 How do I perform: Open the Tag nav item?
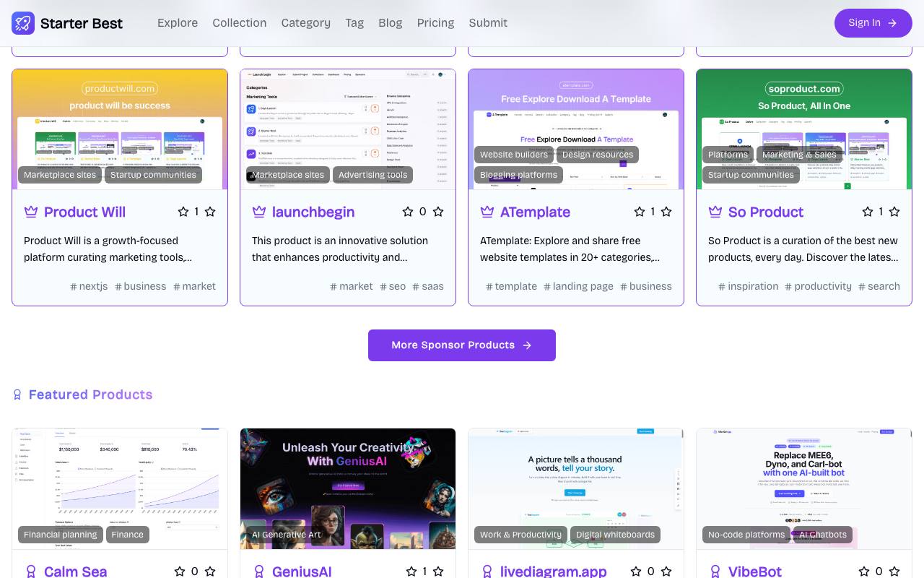pos(354,23)
